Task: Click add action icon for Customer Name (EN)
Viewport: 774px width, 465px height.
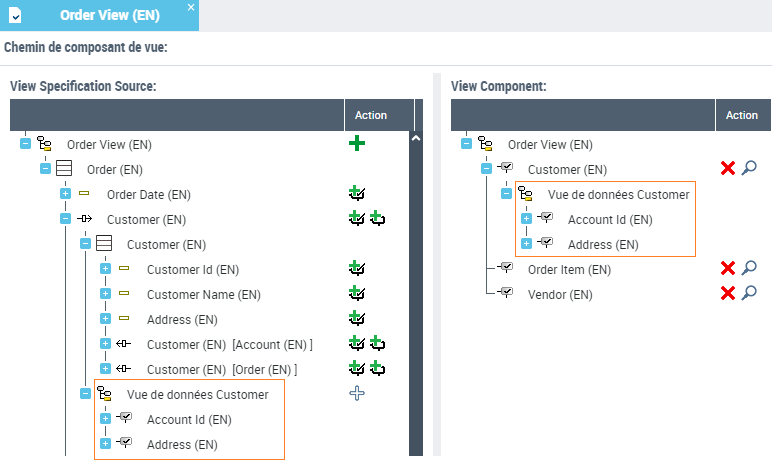Action: (x=356, y=294)
